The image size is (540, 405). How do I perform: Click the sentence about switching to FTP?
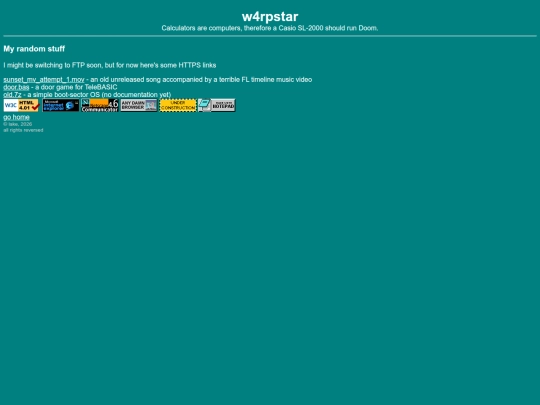click(110, 65)
